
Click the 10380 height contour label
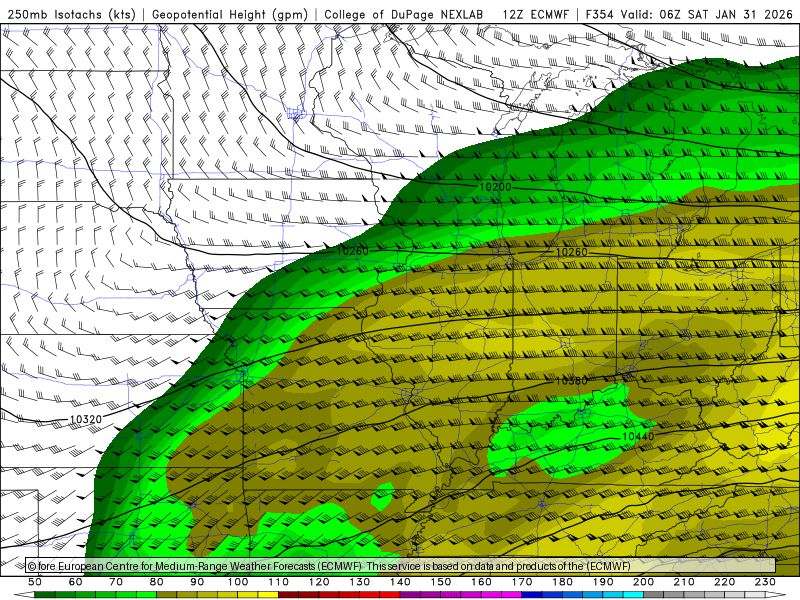click(571, 381)
